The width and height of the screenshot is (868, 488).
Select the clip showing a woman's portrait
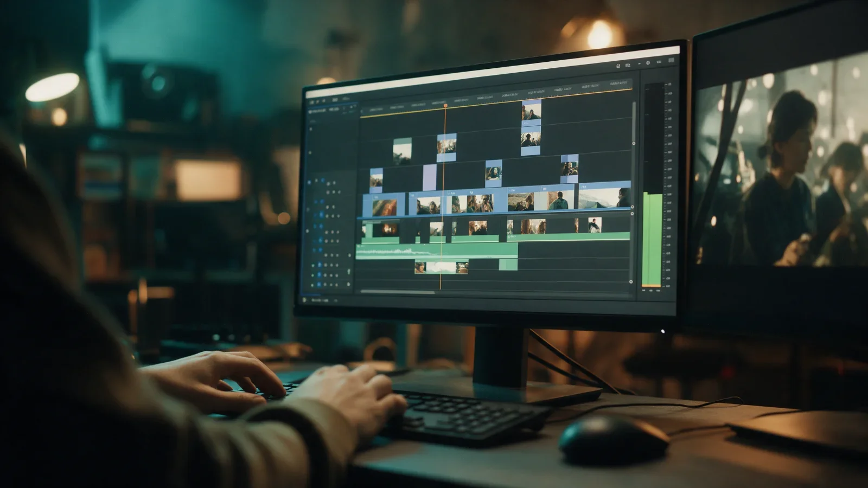pos(493,174)
